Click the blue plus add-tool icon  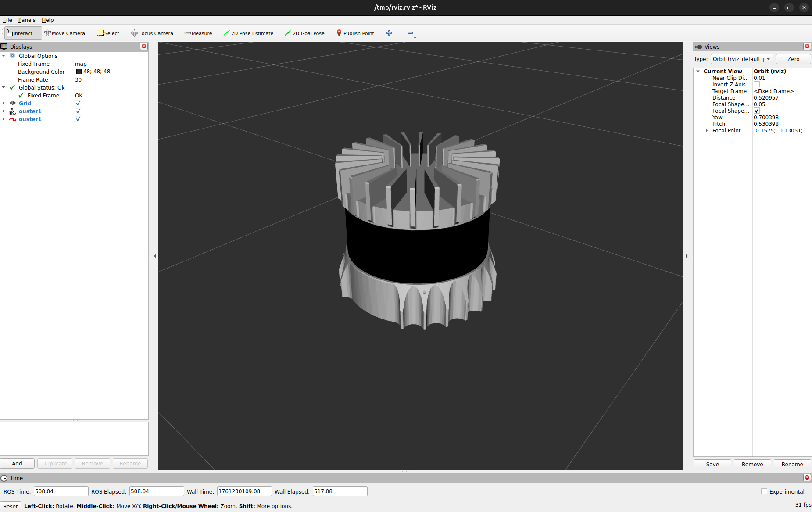(x=389, y=33)
